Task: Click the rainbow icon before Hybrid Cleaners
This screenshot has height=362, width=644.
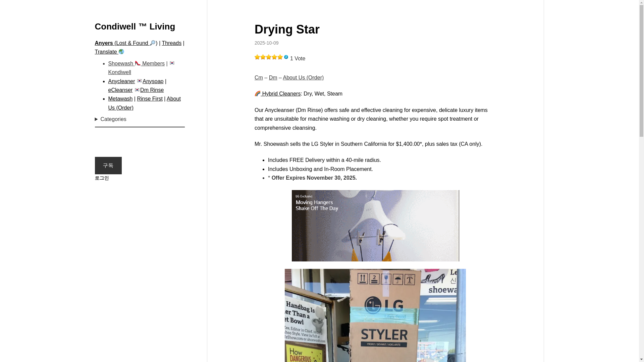Action: coord(258,94)
